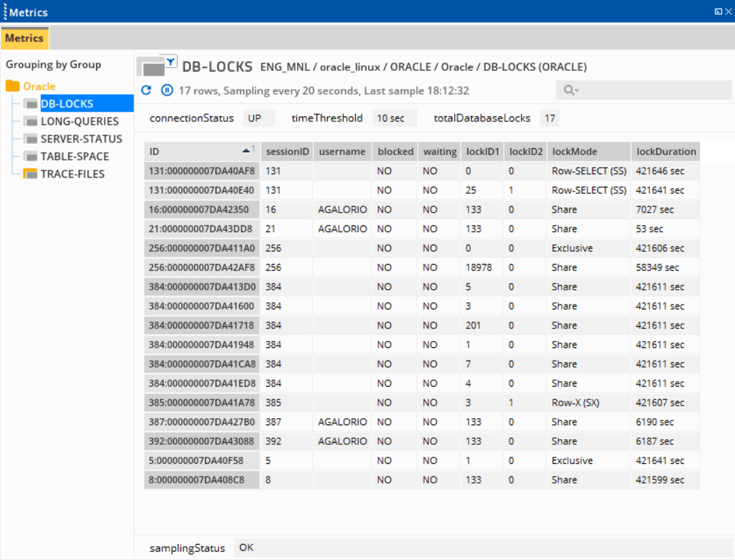Select the timeThreshold value field

(x=394, y=118)
